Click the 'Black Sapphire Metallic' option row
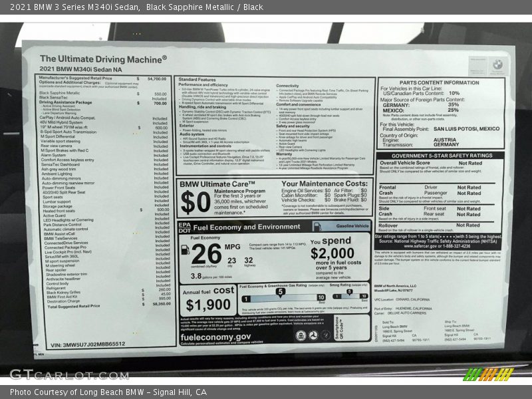 tap(103, 93)
